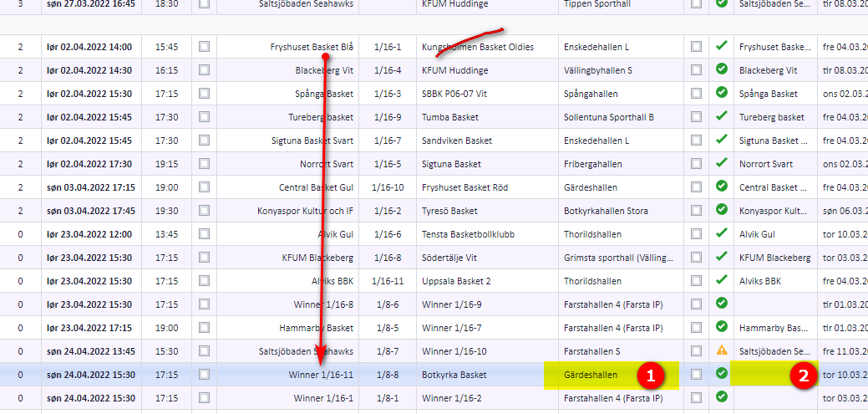Click the green checkmark in the Alvik Gul 1/16-6 row

(721, 233)
